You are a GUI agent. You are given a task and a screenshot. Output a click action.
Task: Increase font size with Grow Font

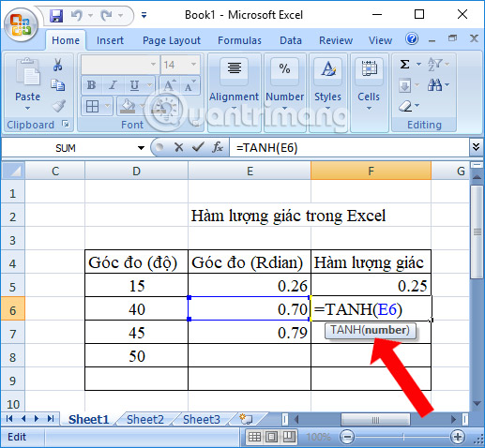pos(170,85)
